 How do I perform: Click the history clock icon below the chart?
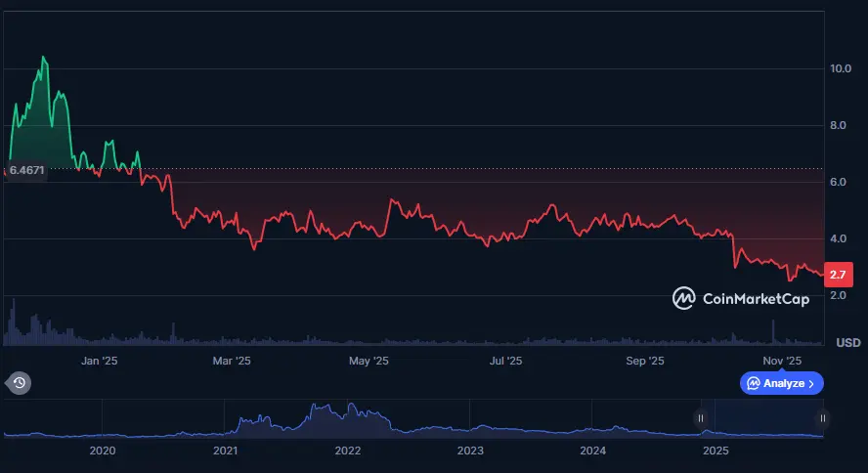point(19,383)
